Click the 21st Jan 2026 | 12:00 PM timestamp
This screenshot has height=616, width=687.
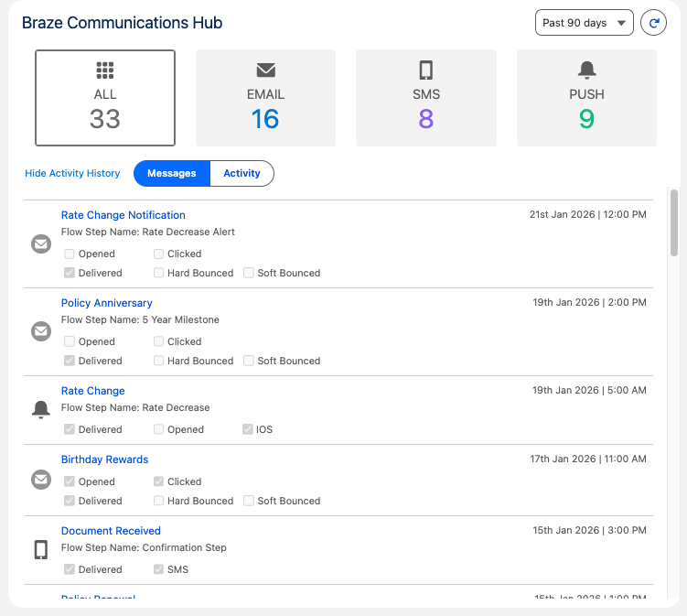point(587,214)
